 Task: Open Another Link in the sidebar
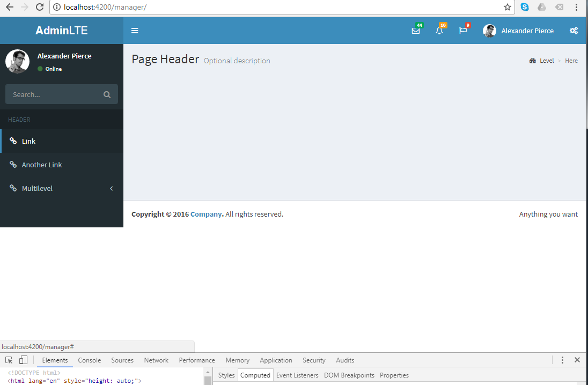click(x=43, y=165)
